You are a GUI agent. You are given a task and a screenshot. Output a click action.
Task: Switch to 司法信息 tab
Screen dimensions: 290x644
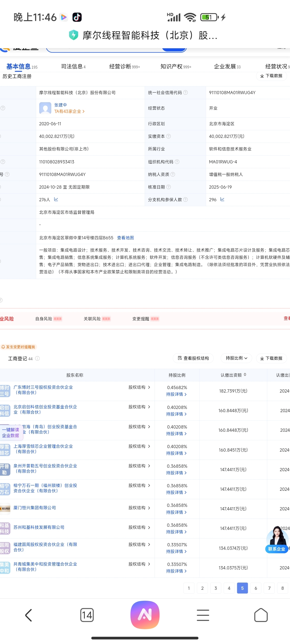click(x=73, y=67)
